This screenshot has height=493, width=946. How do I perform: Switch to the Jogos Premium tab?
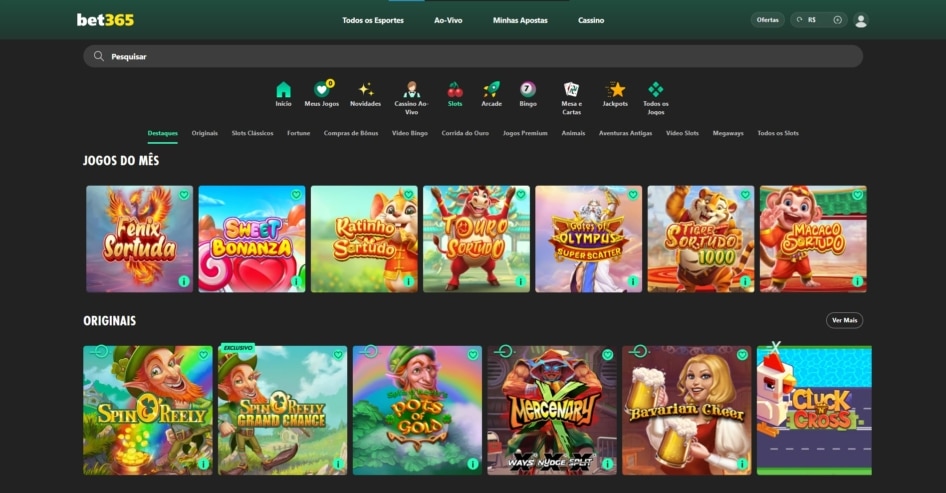pos(525,133)
